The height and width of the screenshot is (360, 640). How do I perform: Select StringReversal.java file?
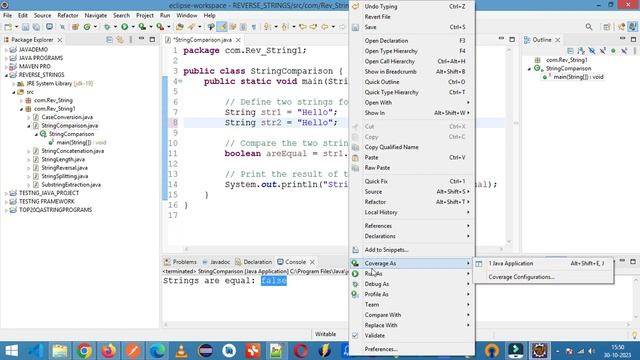click(64, 168)
